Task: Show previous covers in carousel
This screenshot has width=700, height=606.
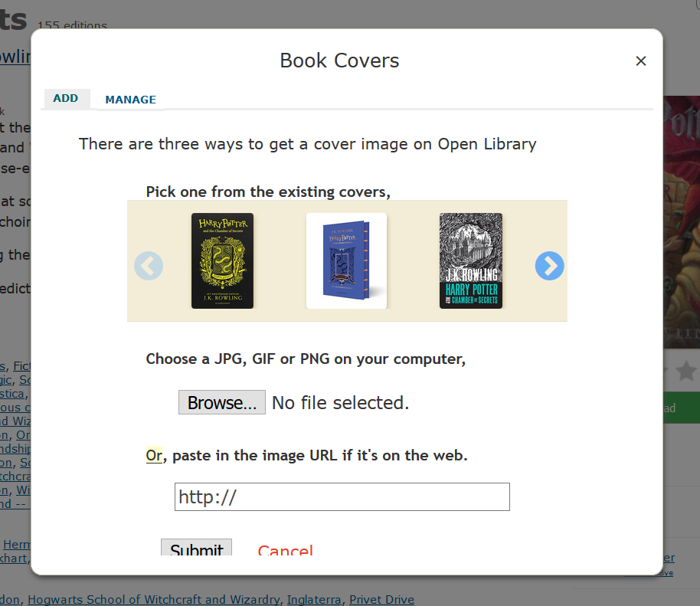Action: [x=149, y=266]
